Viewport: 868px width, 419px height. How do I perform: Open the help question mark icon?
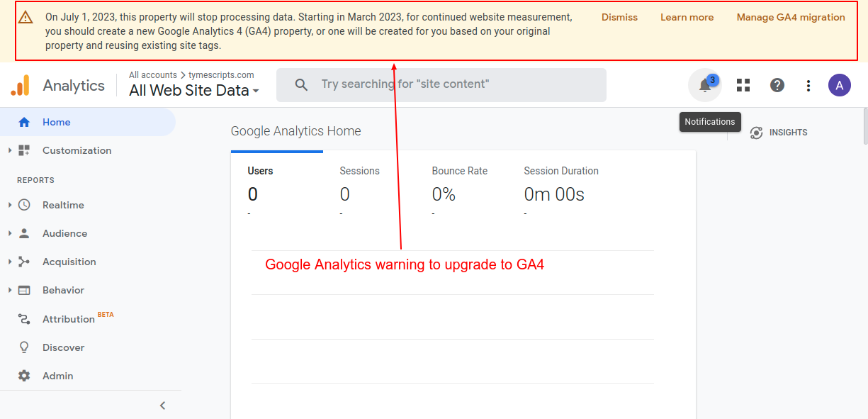point(777,85)
